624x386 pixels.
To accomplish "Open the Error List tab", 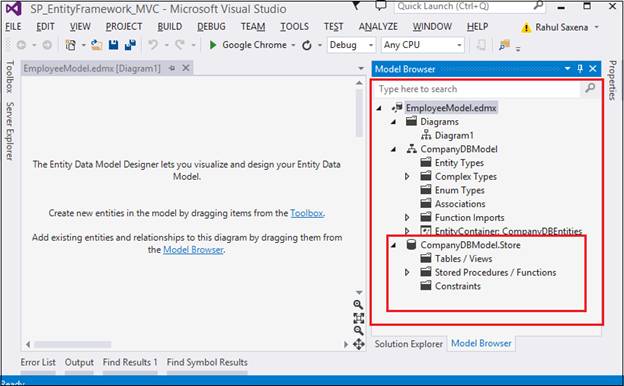I will [x=38, y=362].
